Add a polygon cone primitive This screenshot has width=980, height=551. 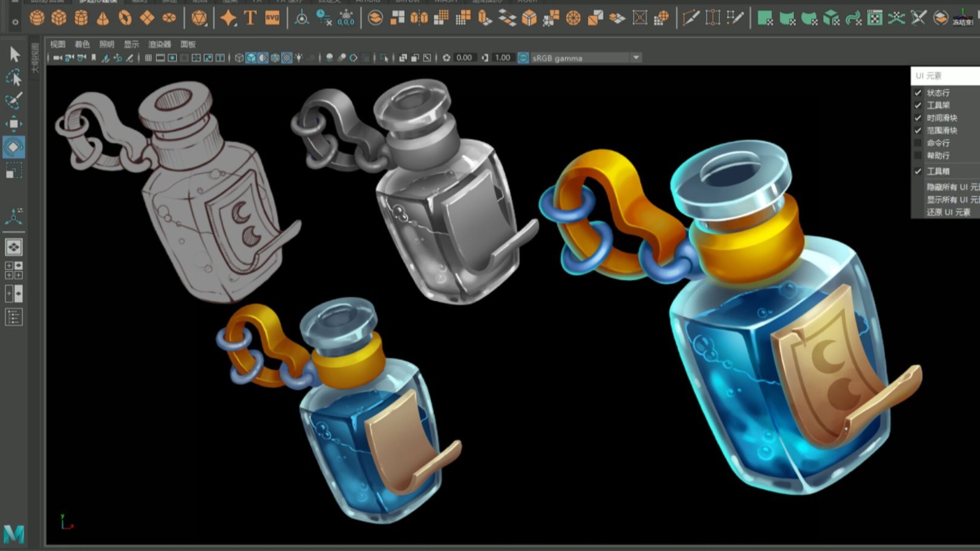pyautogui.click(x=103, y=18)
